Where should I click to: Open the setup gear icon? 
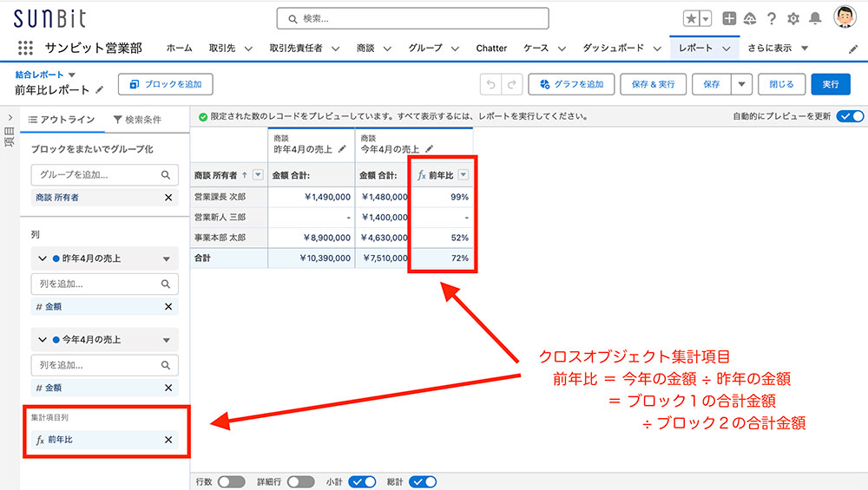pyautogui.click(x=792, y=18)
